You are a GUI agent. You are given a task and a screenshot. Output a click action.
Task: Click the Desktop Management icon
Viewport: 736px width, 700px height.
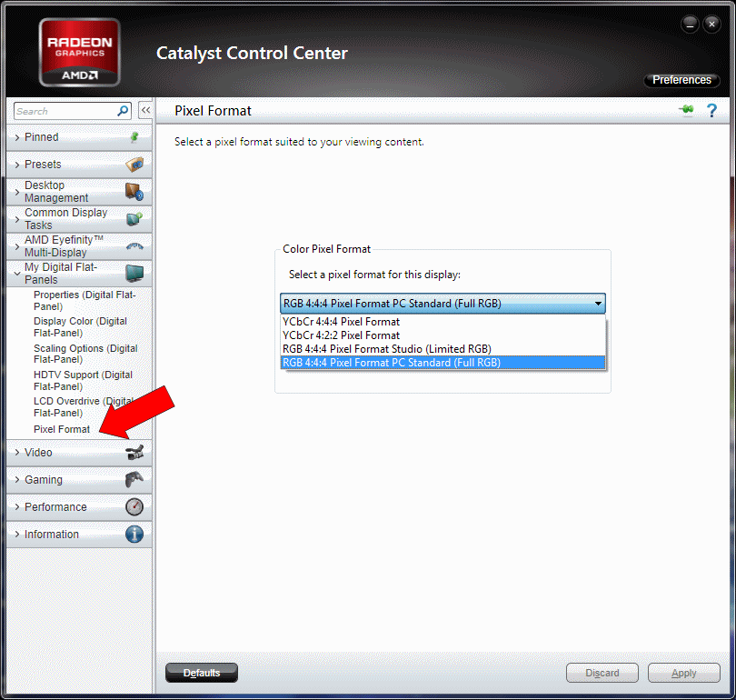coord(134,192)
